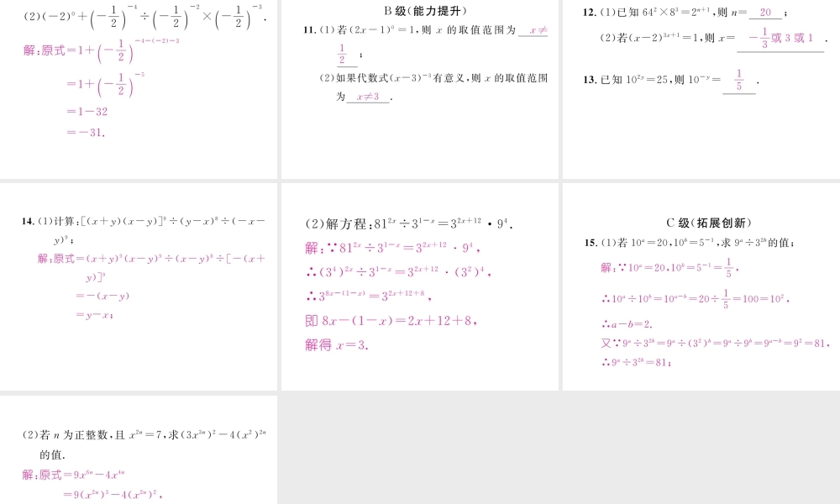Viewport: 840px width, 504px height.
Task: Click the final line '∴9^a÷3^2b=81;'
Action: point(637,363)
